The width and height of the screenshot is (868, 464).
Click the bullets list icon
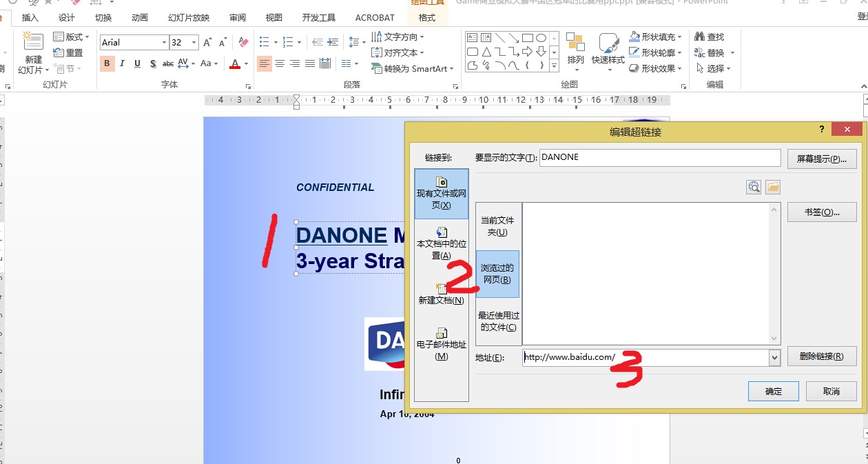point(264,43)
